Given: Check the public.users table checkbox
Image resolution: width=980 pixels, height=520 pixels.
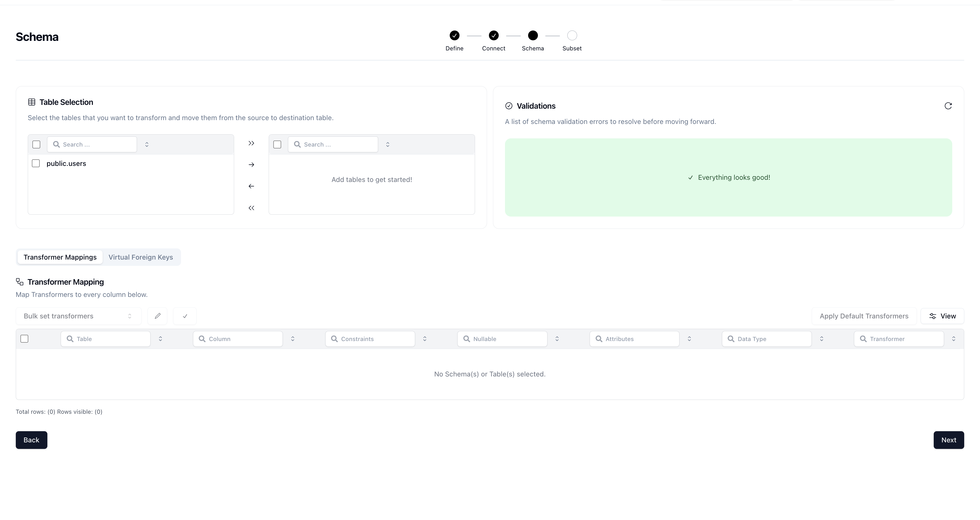Looking at the screenshot, I should [x=36, y=163].
